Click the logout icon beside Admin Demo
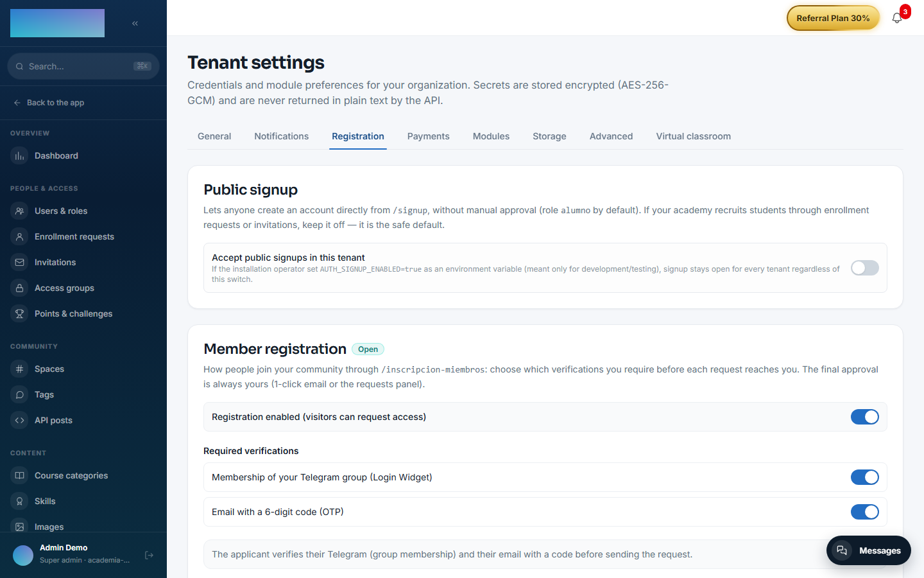Image resolution: width=924 pixels, height=578 pixels. click(150, 556)
